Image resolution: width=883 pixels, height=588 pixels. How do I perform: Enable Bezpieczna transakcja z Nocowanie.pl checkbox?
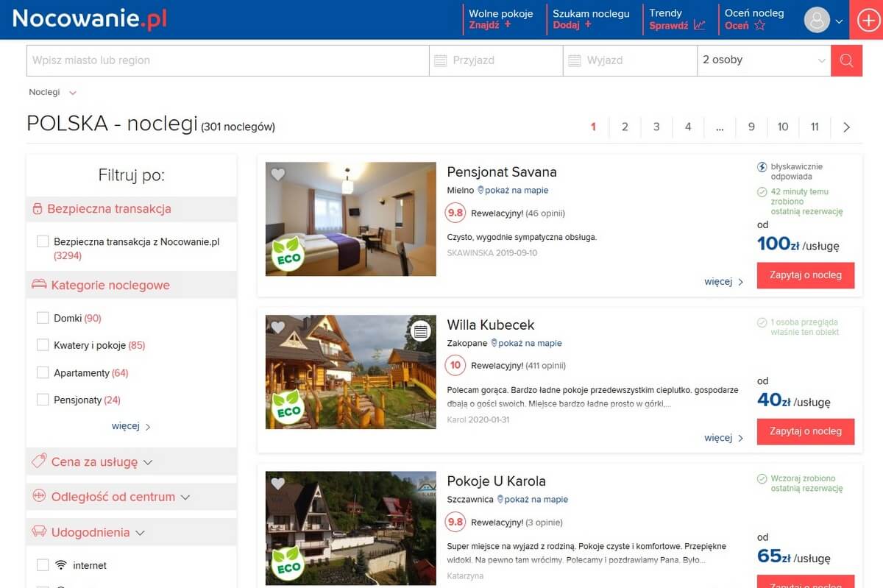click(x=43, y=241)
